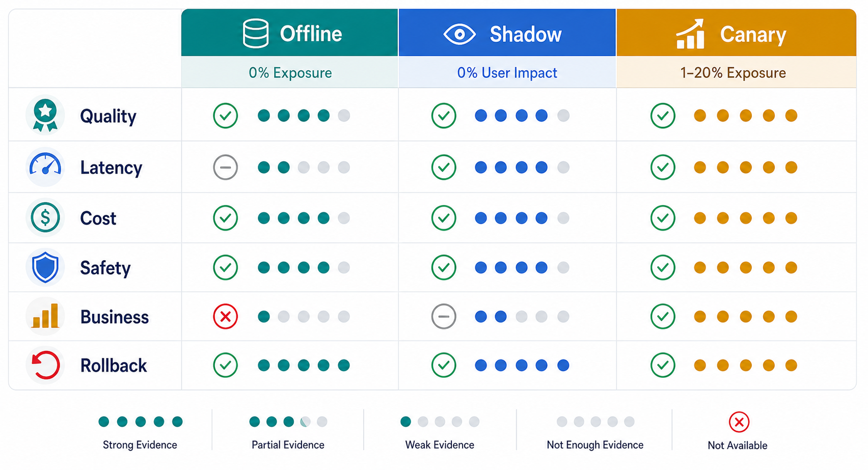Viewport: 868px width, 470px height.
Task: Click the Canary Rollback green checkmark
Action: 663,365
